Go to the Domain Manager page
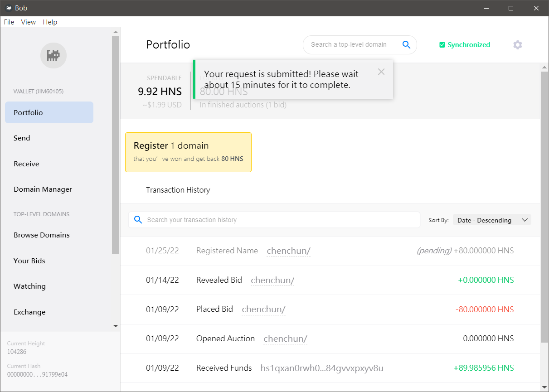 43,189
